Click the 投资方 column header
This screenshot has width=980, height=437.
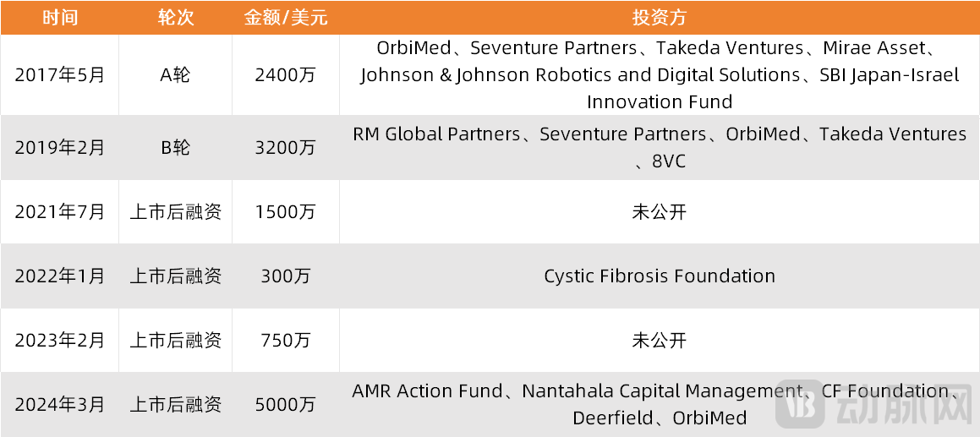point(659,17)
